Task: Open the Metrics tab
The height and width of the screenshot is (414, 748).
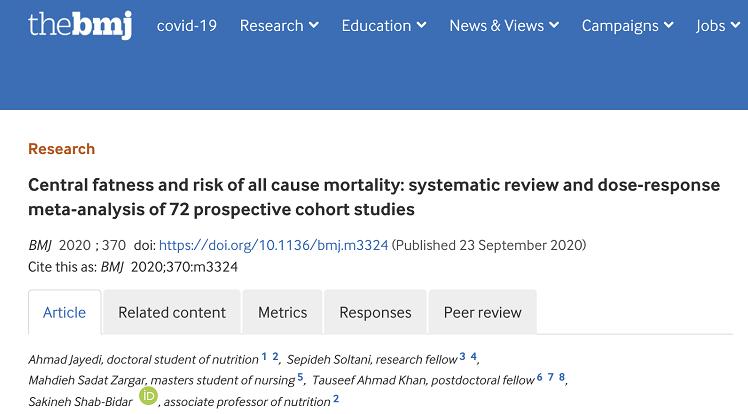Action: [283, 313]
